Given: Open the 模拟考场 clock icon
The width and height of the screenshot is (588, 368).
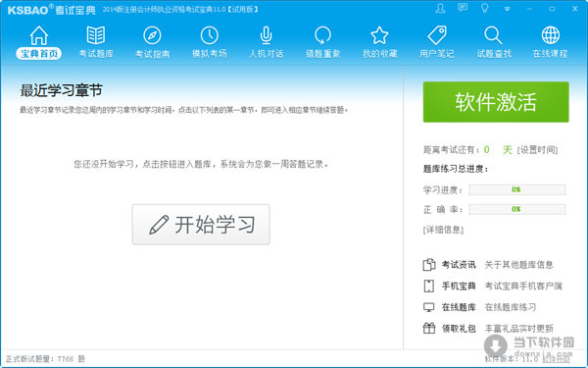Looking at the screenshot, I should click(x=210, y=35).
